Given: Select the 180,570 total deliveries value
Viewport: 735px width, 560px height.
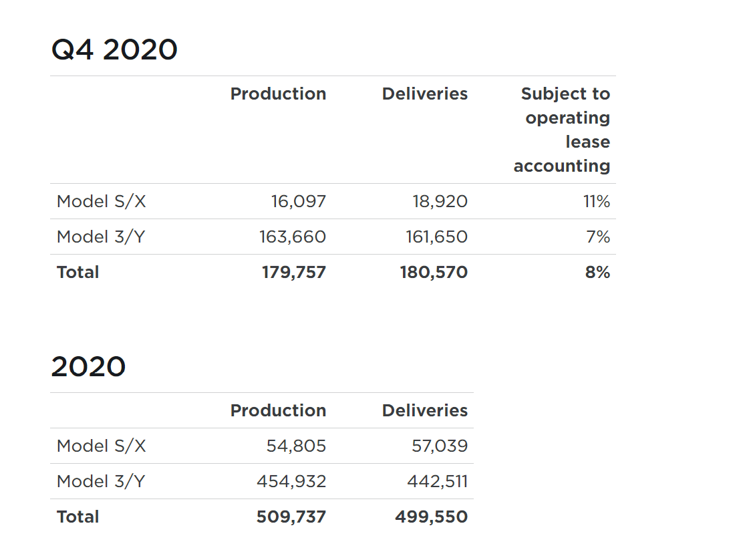Looking at the screenshot, I should point(434,272).
